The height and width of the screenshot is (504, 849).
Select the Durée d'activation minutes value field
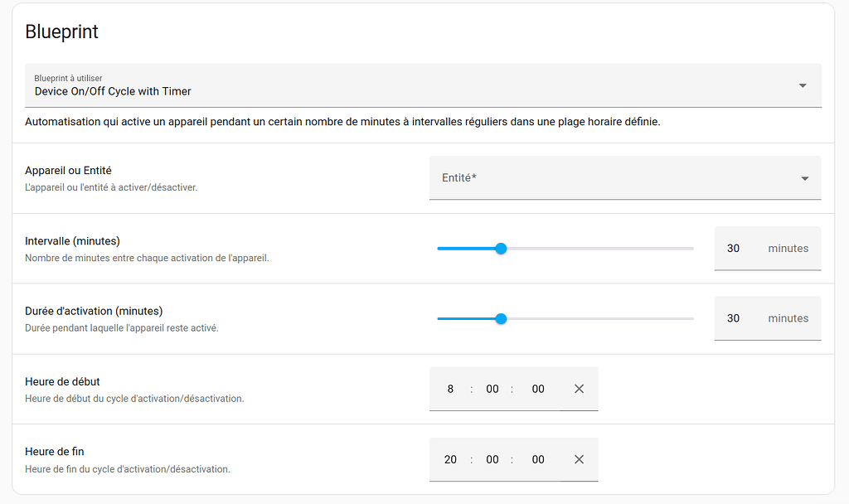coord(732,318)
